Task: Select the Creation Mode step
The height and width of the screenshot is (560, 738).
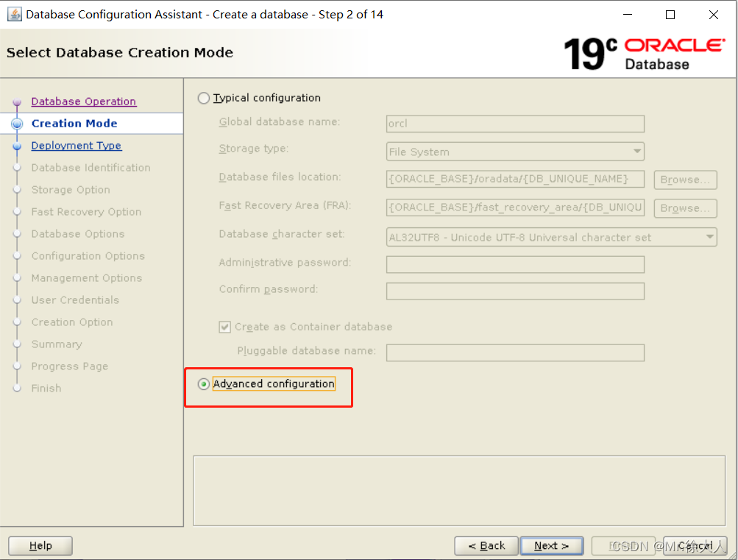Action: (74, 124)
